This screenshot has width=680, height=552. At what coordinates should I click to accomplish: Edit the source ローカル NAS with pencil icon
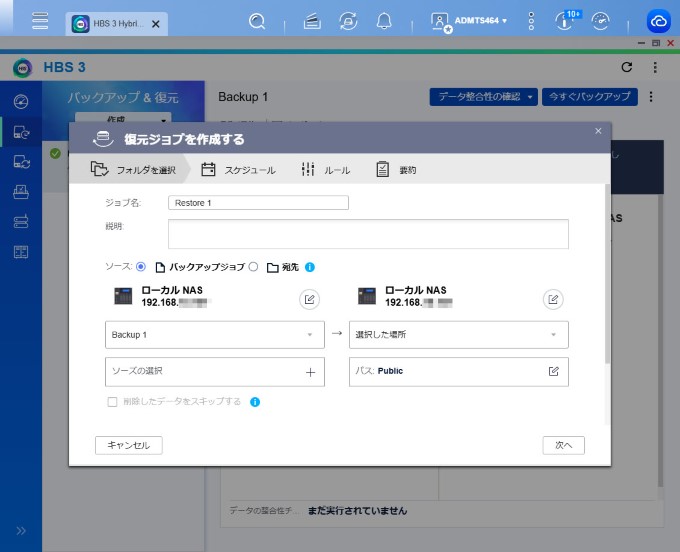(x=310, y=299)
